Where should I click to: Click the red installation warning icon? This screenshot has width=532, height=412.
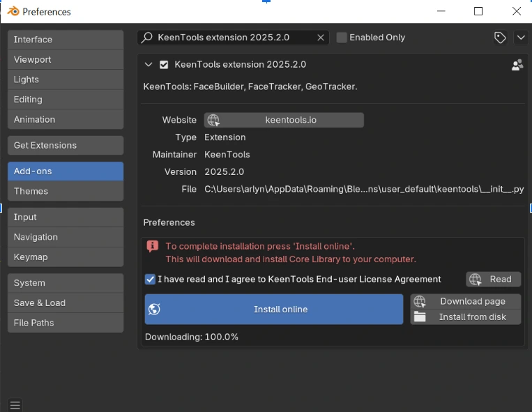pyautogui.click(x=153, y=246)
